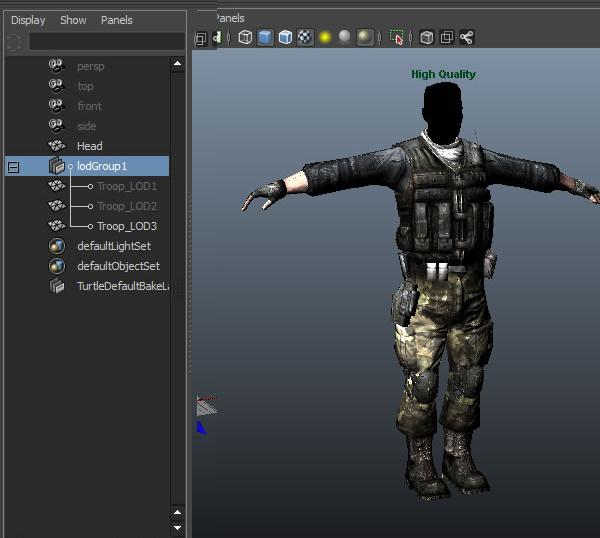The height and width of the screenshot is (538, 600).
Task: Select Troop_LOD2 child node
Action: coord(127,206)
